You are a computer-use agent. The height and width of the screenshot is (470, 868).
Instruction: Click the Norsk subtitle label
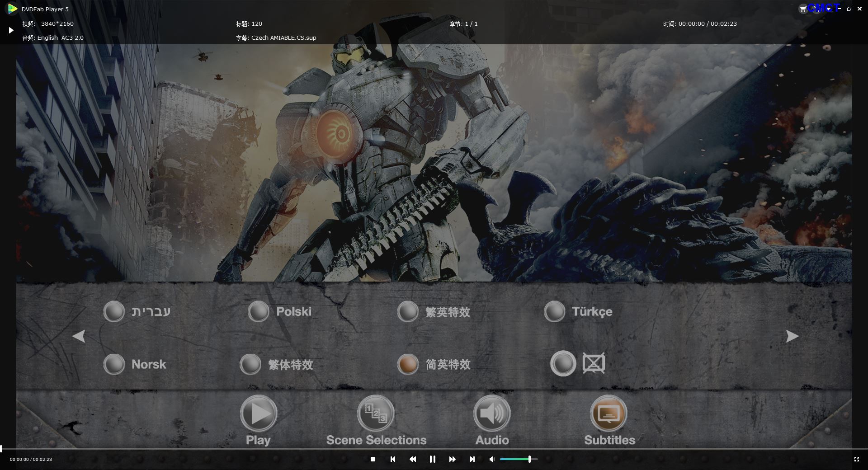coord(149,364)
